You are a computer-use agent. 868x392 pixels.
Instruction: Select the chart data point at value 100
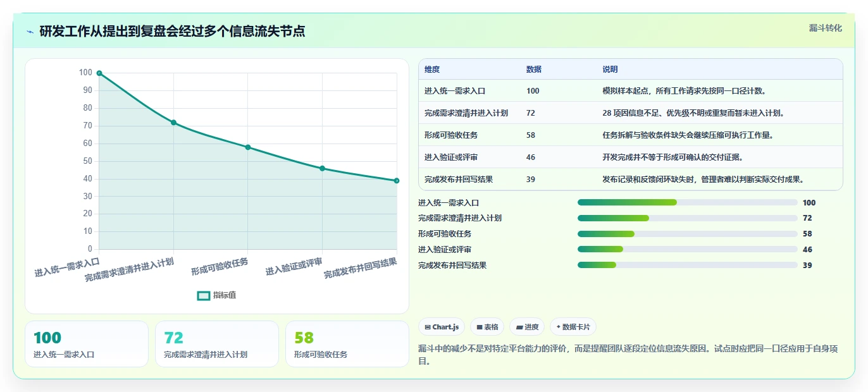point(99,73)
